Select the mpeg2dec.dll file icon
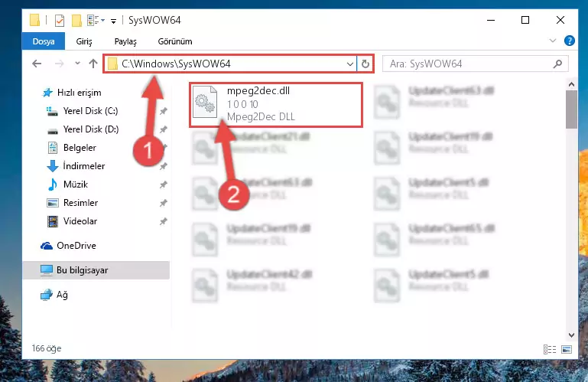 pyautogui.click(x=205, y=102)
